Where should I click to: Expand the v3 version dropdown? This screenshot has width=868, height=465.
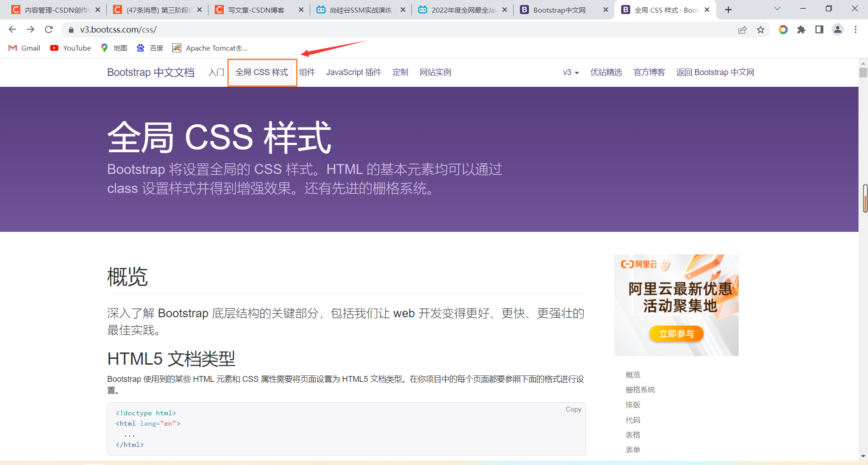[x=571, y=72]
